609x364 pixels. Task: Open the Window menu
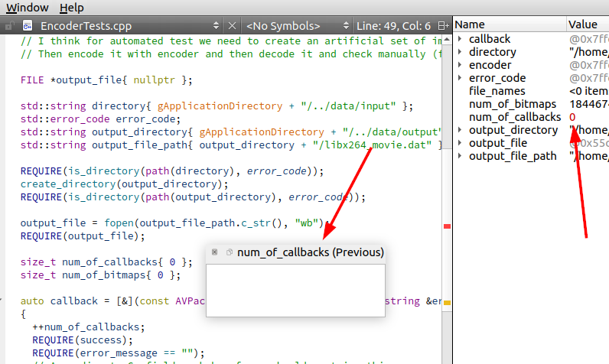[x=27, y=7]
